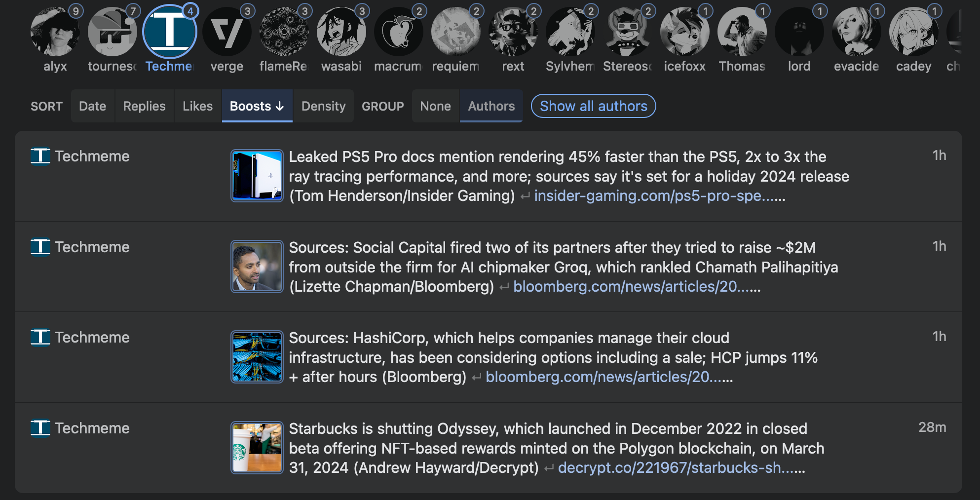The image size is (980, 500).
Task: Select alyx author avatar
Action: (x=55, y=32)
